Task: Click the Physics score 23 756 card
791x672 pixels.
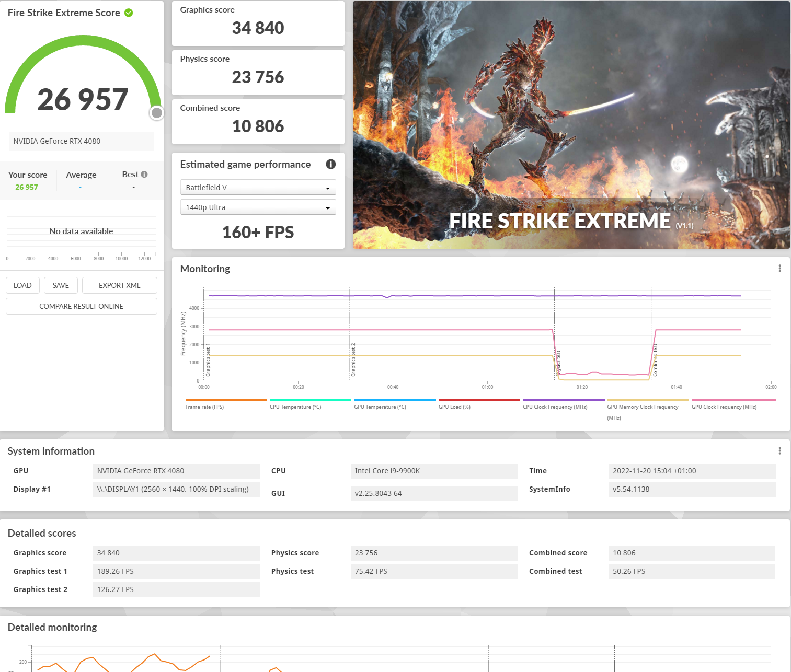Action: (x=258, y=73)
